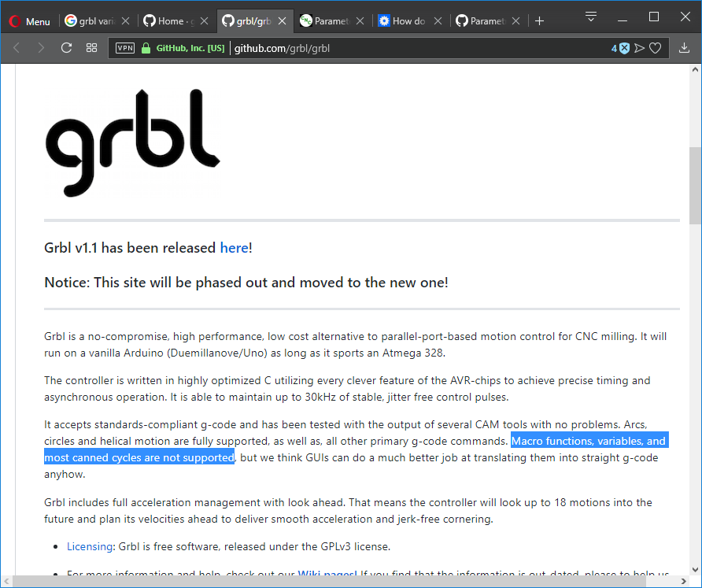The width and height of the screenshot is (702, 588).
Task: Maximize the Opera window
Action: point(654,17)
